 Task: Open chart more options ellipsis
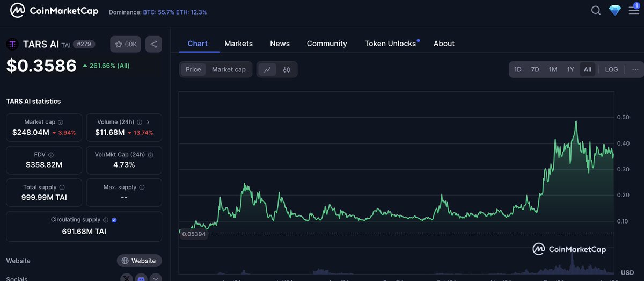pyautogui.click(x=635, y=69)
